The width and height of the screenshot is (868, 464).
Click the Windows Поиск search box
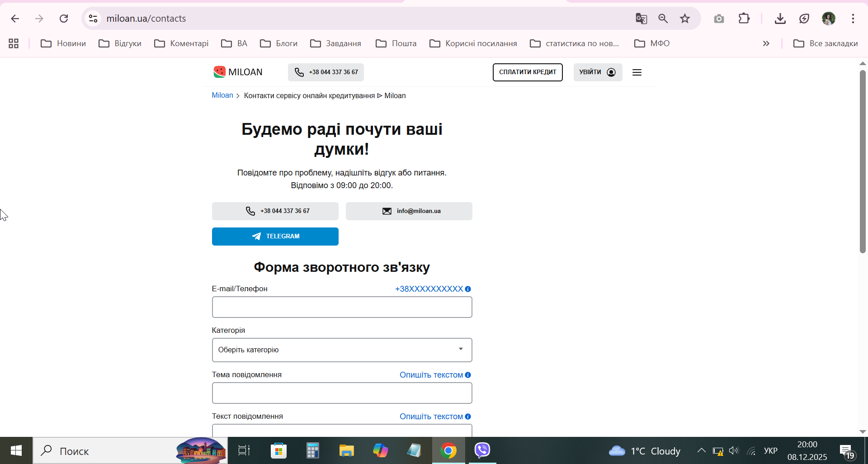[130, 450]
